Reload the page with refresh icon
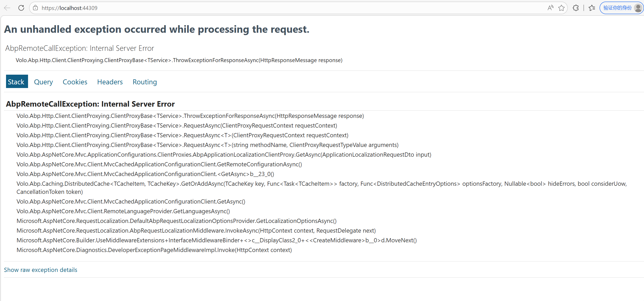 click(21, 8)
